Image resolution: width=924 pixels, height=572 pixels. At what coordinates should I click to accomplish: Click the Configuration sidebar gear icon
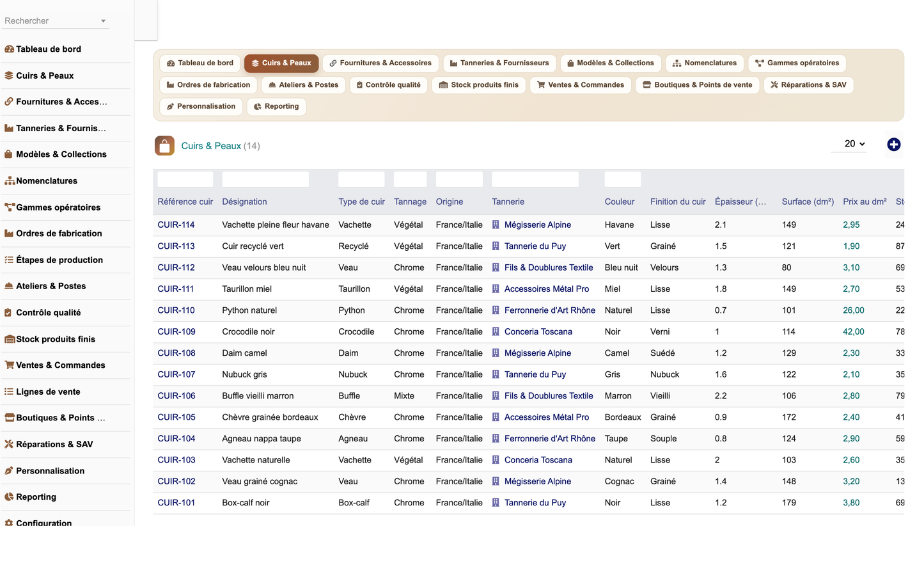[9, 523]
